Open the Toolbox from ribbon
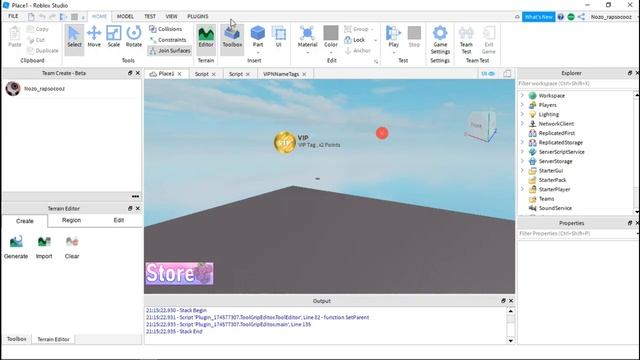Screen dimensions: 640x360 tap(232, 37)
